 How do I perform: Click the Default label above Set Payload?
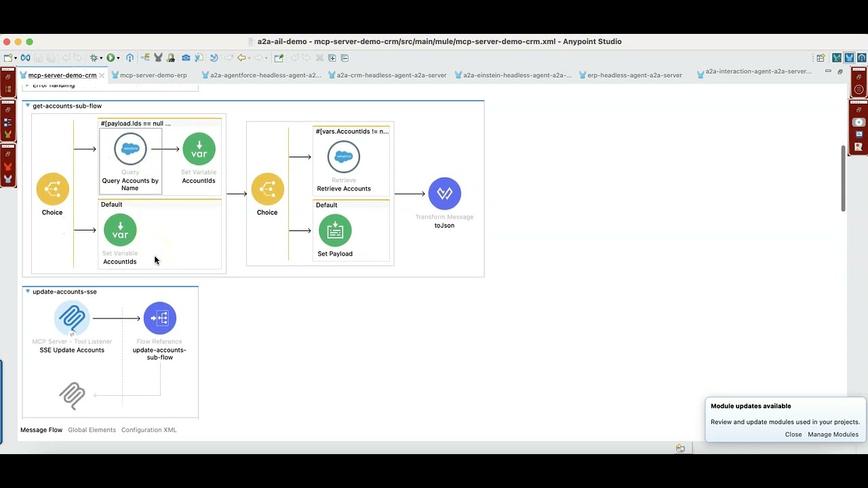tap(326, 205)
